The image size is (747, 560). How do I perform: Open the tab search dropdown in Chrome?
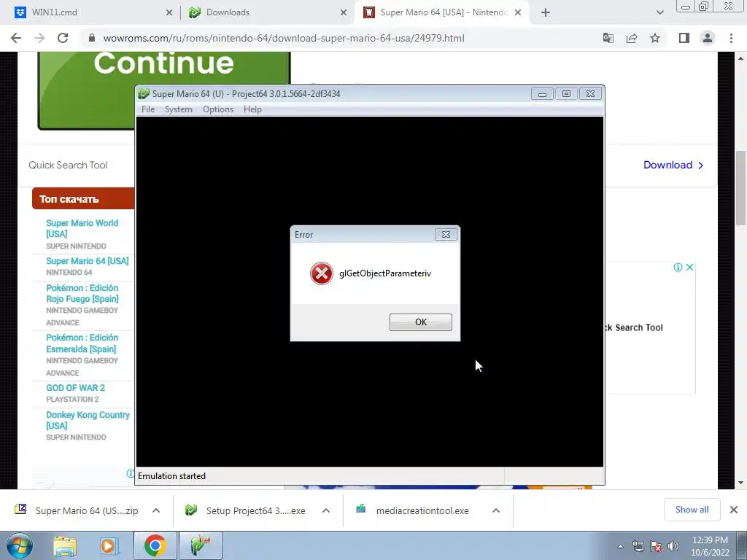(x=659, y=12)
